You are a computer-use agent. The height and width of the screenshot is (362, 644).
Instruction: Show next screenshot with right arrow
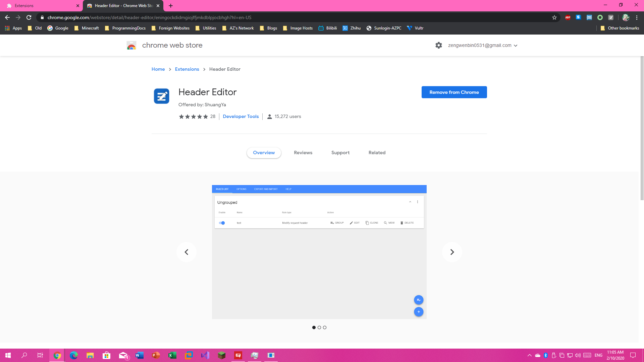coord(452,252)
